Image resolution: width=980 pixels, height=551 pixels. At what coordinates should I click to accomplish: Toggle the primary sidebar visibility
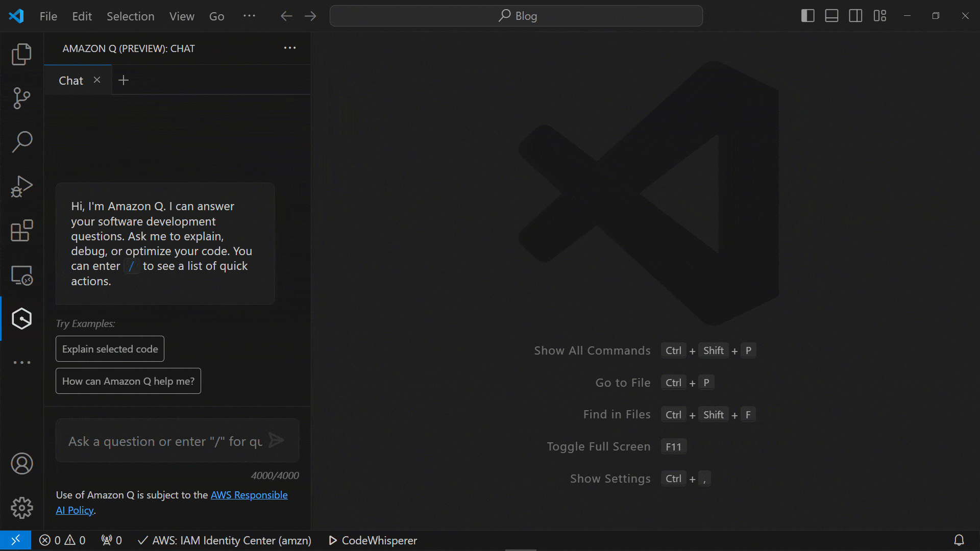coord(808,16)
